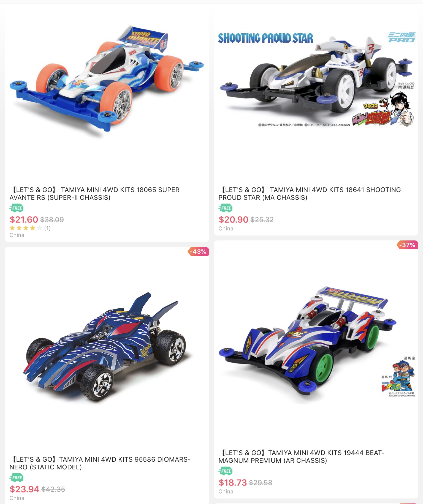Click the -43% discount badge
This screenshot has width=423, height=504.
coord(198,251)
